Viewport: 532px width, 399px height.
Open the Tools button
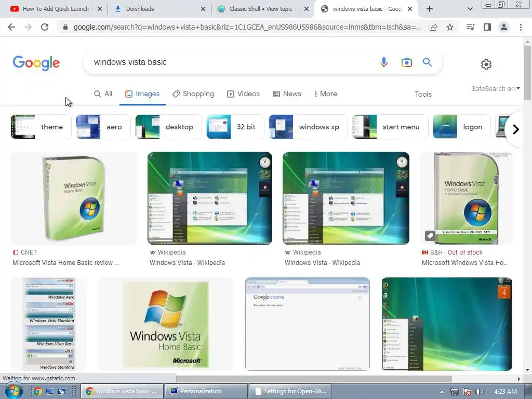423,94
